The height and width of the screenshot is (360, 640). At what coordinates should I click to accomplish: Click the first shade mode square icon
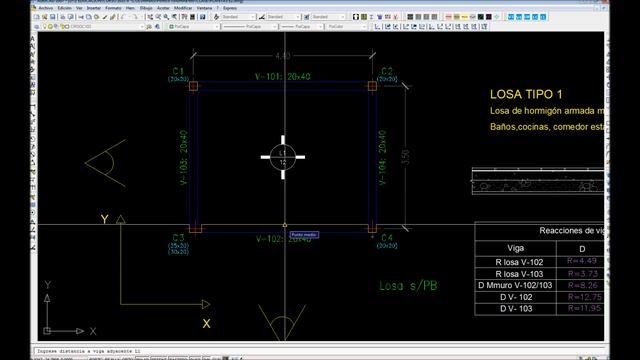point(410,17)
